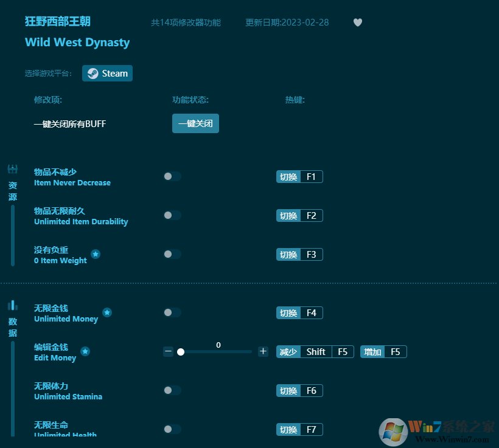Screen dimensions: 499x448
Task: Click the 减少 Shift F5 hotkey box
Action: 315,352
